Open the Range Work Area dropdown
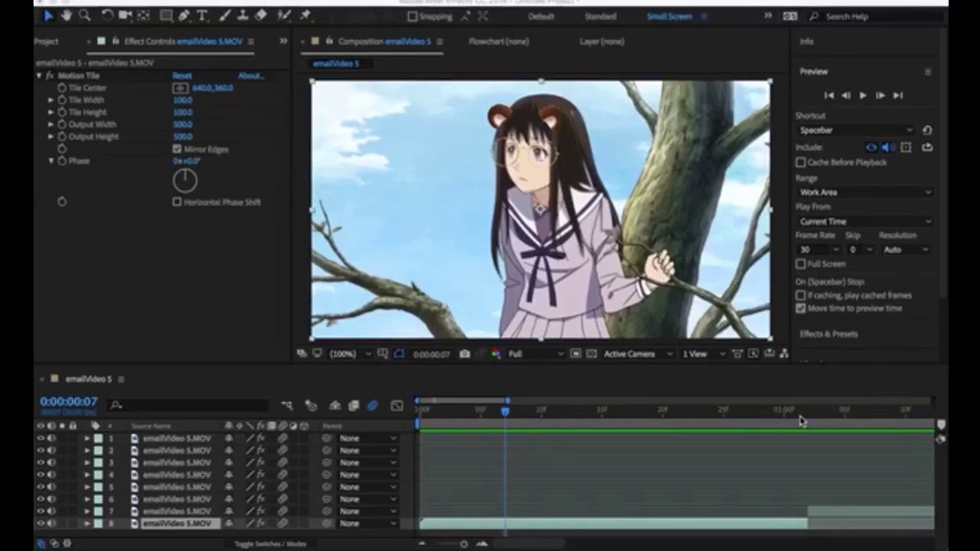Screen dimensions: 980x551 click(x=864, y=192)
